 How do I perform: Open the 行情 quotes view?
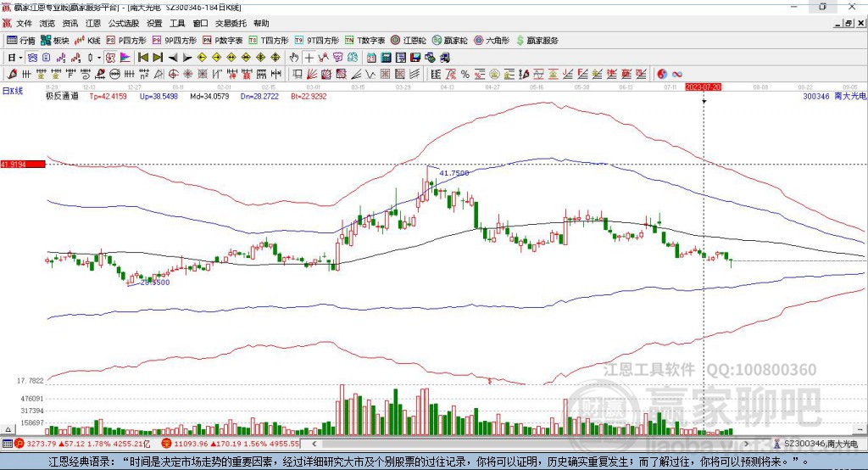20,41
